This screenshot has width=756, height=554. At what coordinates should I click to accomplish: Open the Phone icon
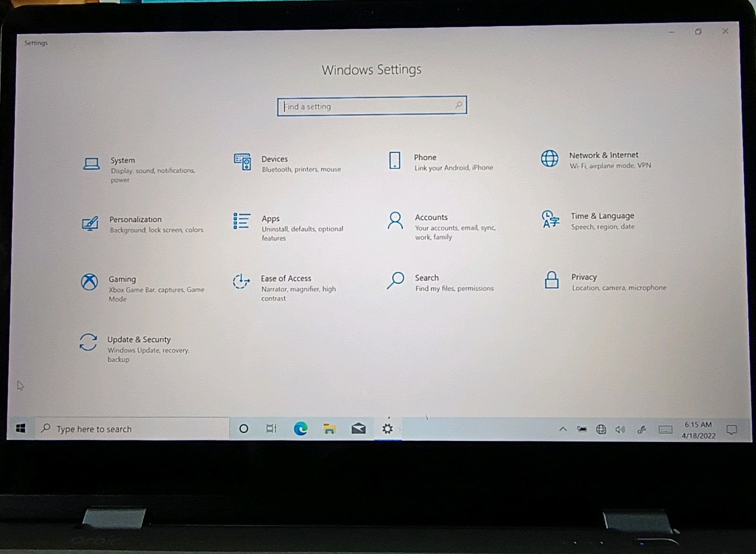point(395,160)
